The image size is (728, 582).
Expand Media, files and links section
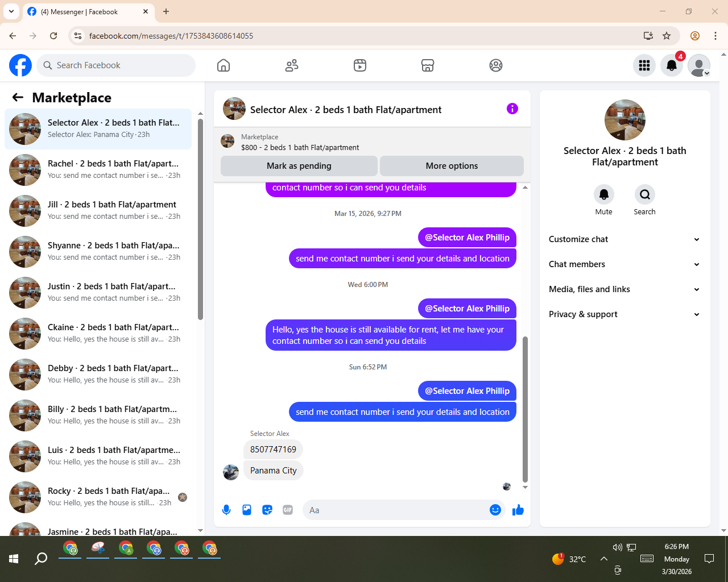pos(624,289)
